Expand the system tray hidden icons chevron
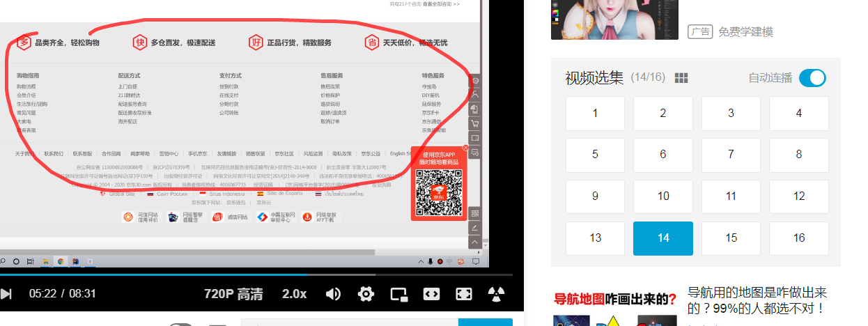This screenshot has height=326, width=868. coord(421,261)
